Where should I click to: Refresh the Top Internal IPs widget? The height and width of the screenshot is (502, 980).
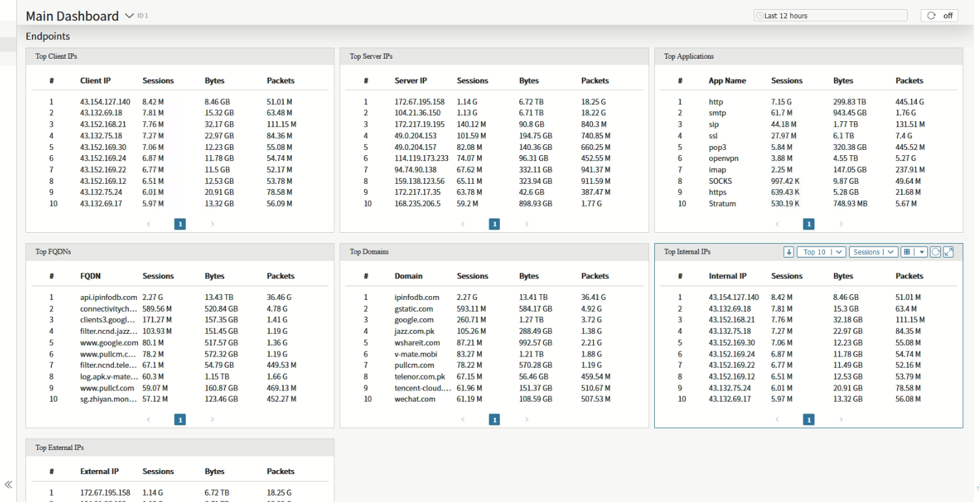[936, 252]
